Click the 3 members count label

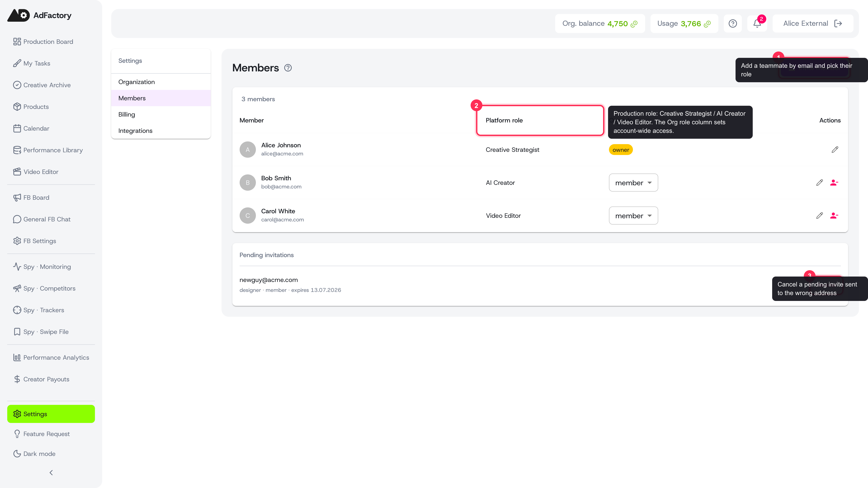tap(258, 99)
